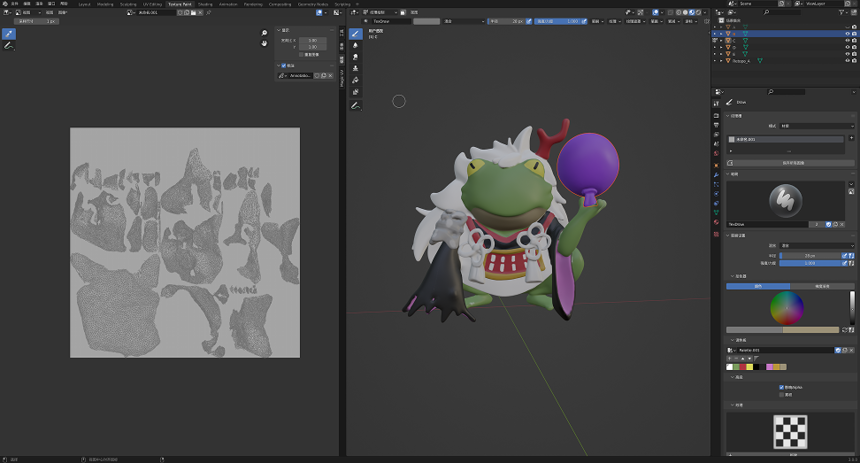Enable the Annotations checkbox in image sidebar
This screenshot has height=463, width=860.
click(284, 65)
